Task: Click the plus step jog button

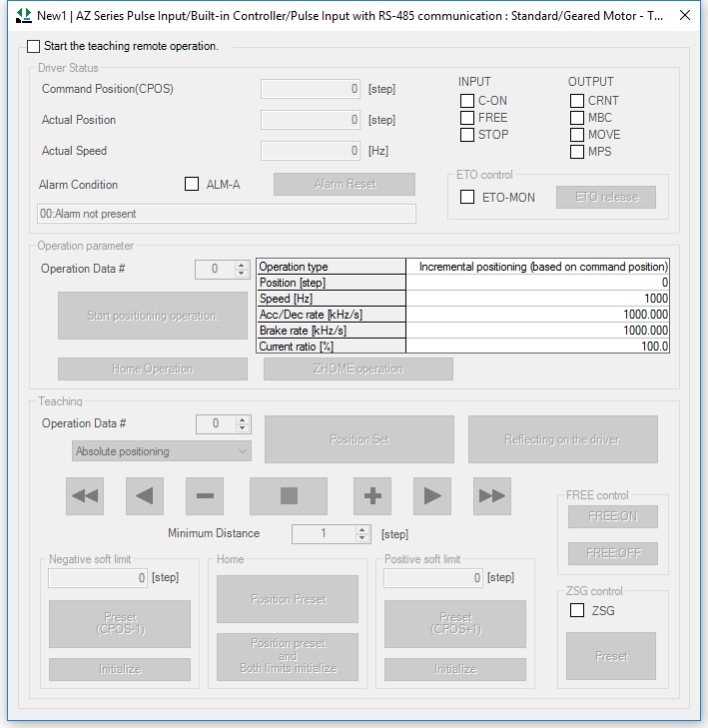Action: (372, 496)
